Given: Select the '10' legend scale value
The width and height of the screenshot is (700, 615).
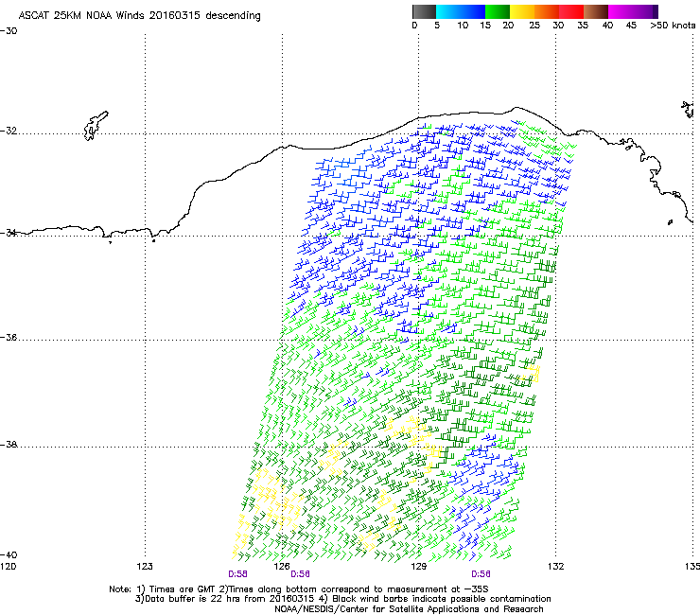Looking at the screenshot, I should (x=463, y=26).
